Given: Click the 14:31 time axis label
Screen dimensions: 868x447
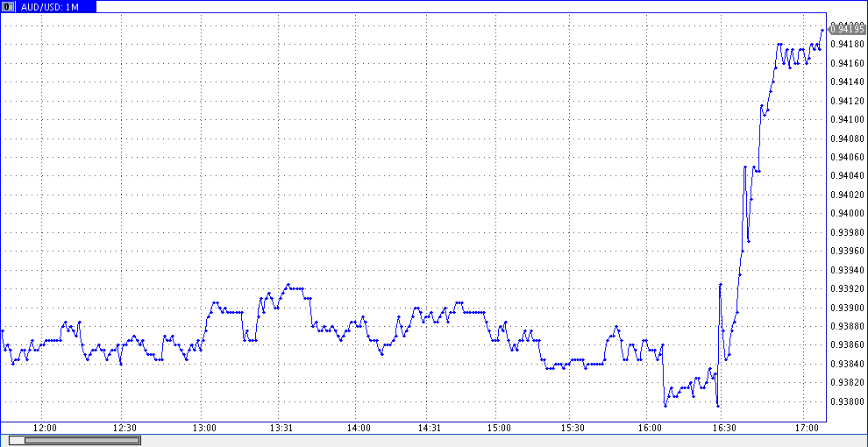Looking at the screenshot, I should coord(430,429).
